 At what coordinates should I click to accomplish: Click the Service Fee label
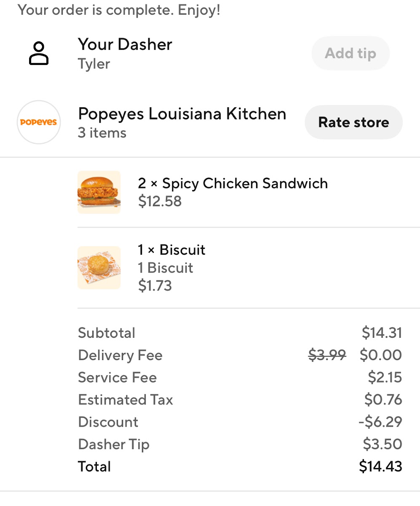point(118,377)
